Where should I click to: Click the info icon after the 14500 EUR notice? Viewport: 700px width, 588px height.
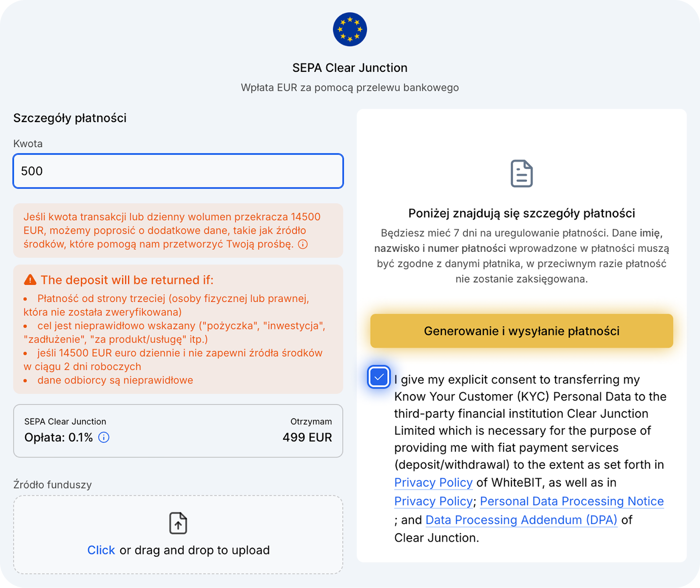303,244
